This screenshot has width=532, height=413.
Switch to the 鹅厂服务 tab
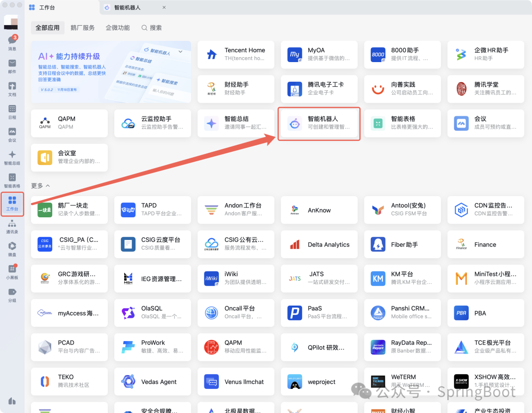coord(82,28)
